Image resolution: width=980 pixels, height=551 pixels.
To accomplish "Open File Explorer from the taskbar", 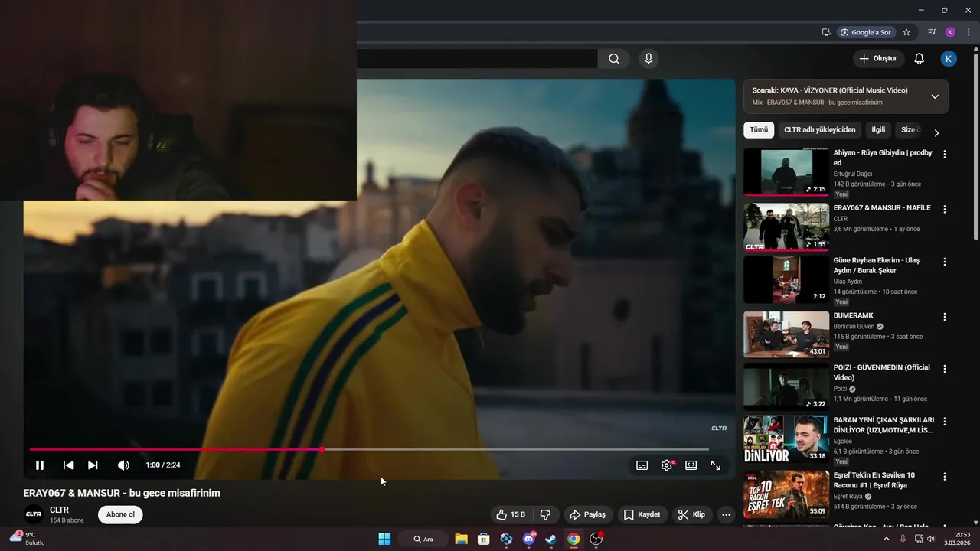I will tap(461, 539).
